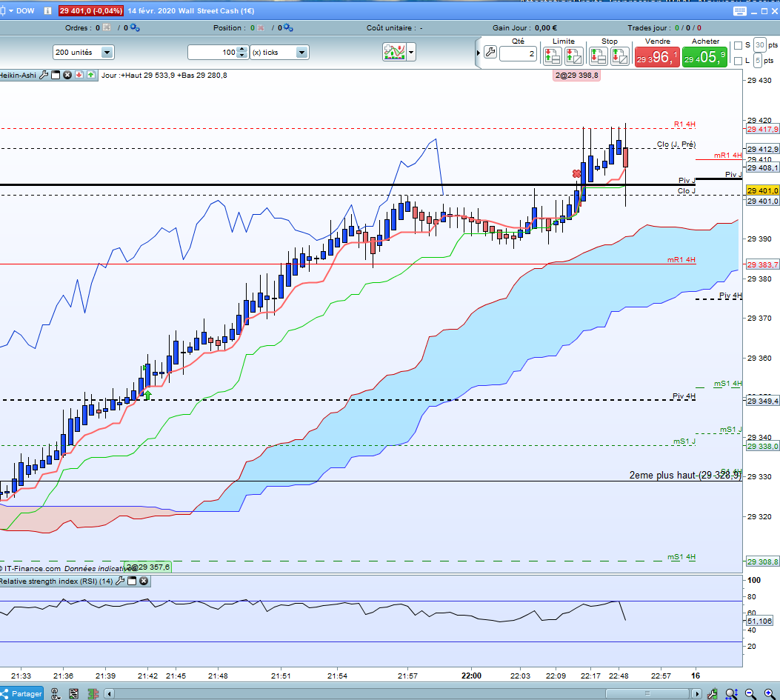Move Heikin-Ashi panel down with red arrow

(x=79, y=75)
